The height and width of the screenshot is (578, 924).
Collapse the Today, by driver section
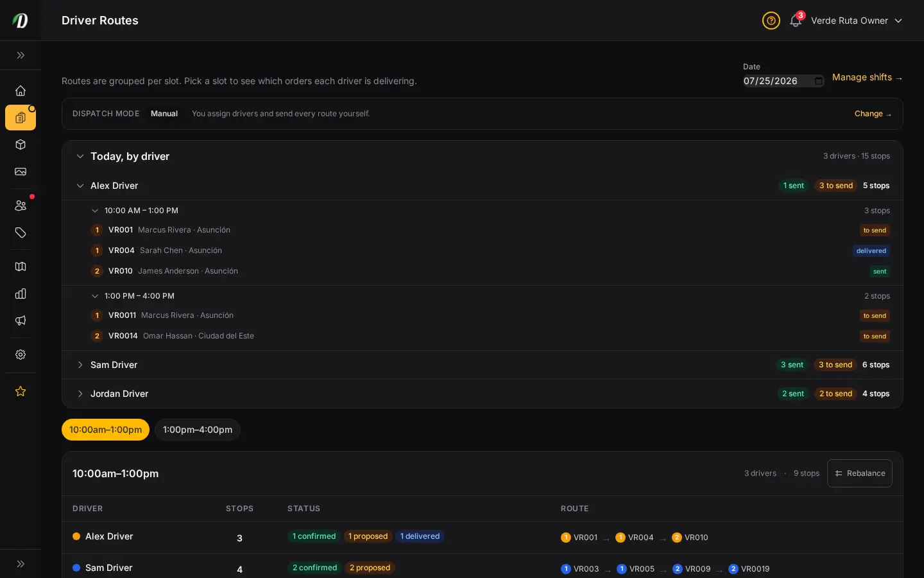point(80,156)
